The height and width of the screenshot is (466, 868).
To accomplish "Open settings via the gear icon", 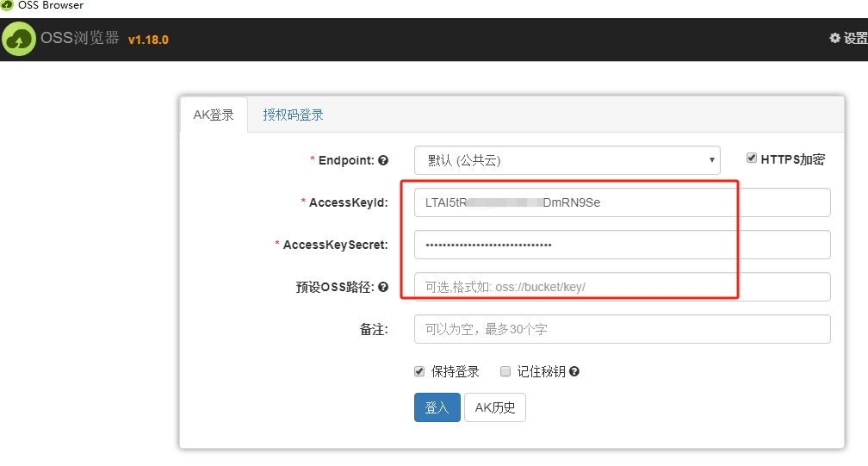I will pyautogui.click(x=834, y=38).
